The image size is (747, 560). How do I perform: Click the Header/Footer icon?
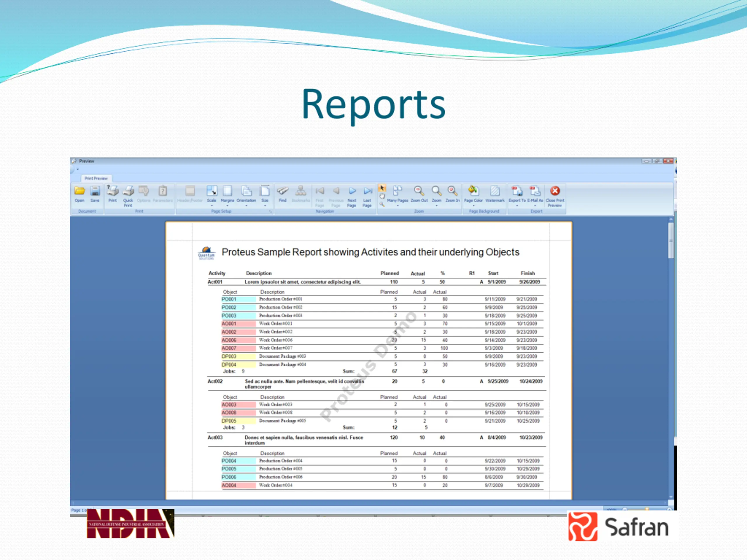(190, 194)
